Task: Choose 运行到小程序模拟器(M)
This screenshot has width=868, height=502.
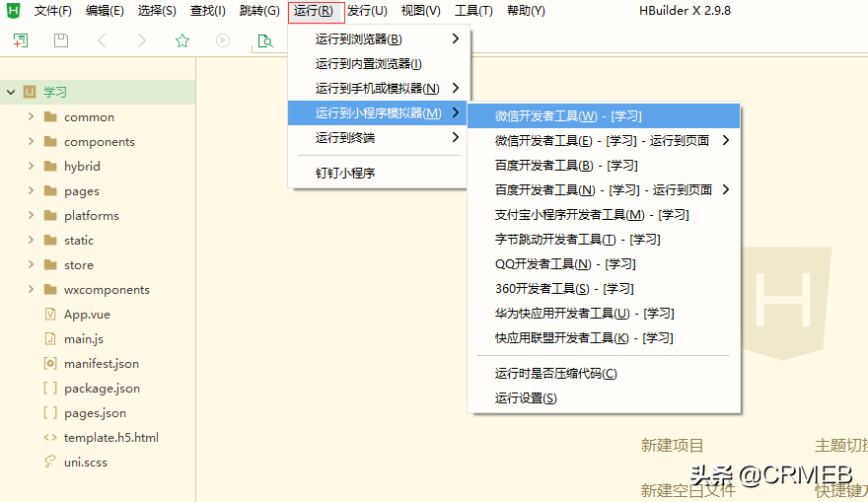Action: coord(379,112)
